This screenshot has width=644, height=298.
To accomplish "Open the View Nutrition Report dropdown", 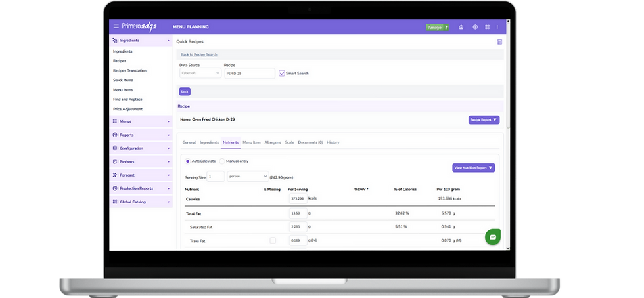I will pyautogui.click(x=474, y=168).
